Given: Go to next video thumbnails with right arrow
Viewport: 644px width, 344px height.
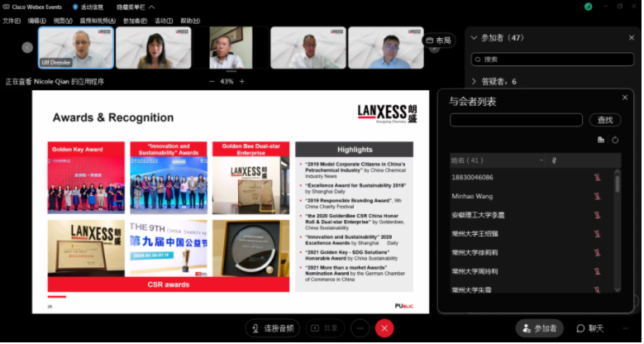Looking at the screenshot, I should coord(434,49).
